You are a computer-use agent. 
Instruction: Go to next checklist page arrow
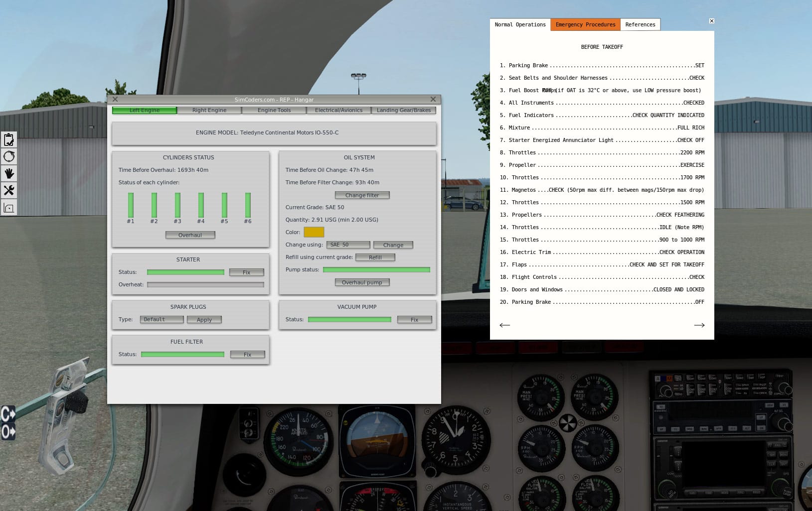point(699,325)
